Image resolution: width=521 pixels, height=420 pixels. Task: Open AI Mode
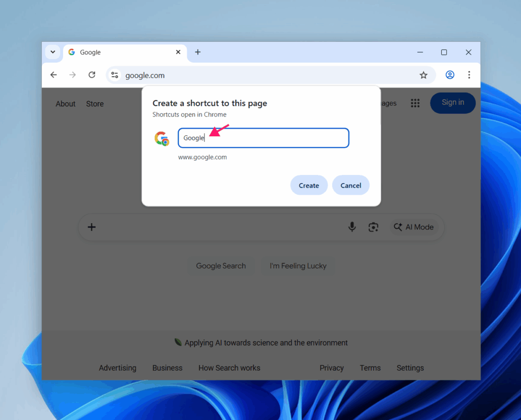click(414, 227)
